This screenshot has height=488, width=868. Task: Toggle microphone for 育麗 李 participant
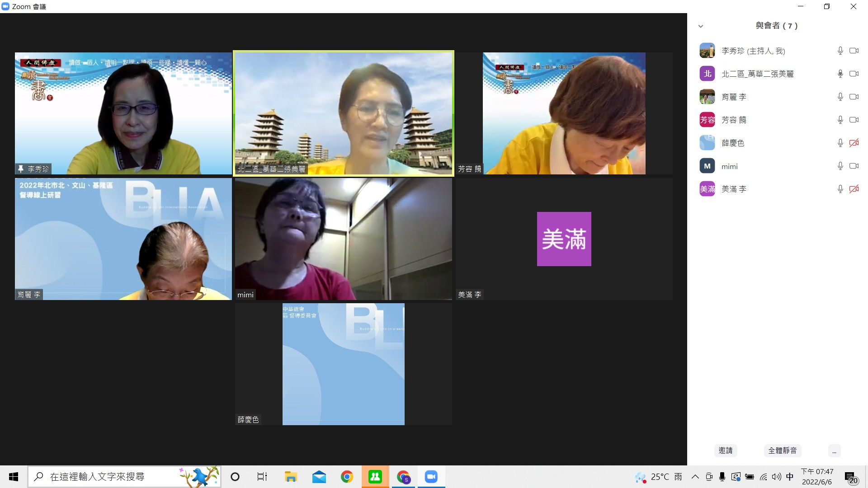[840, 97]
